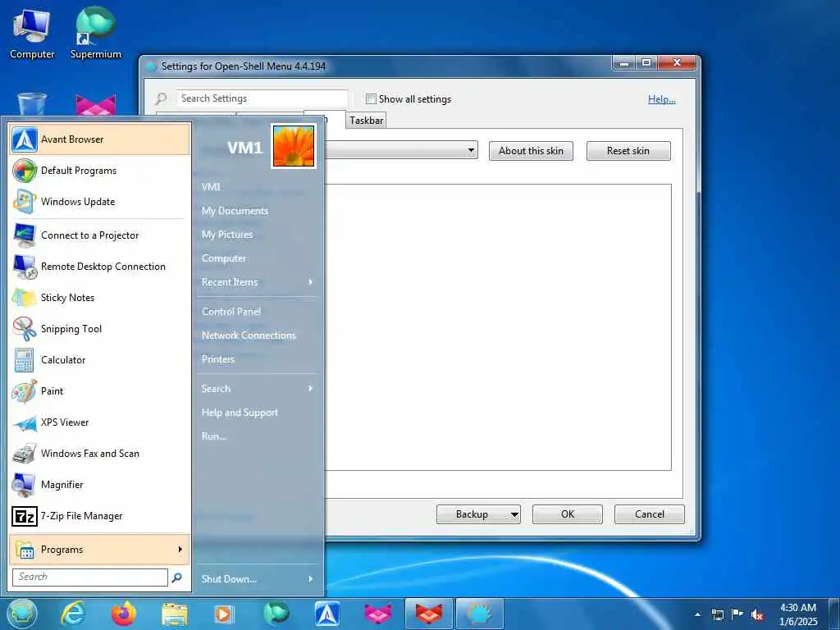Launch Magnifier
Screen dimensions: 840x630
(x=99, y=484)
